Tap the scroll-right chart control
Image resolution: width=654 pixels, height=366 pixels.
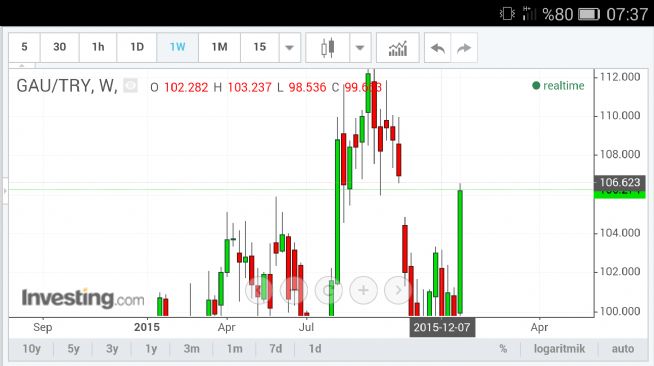coord(398,290)
